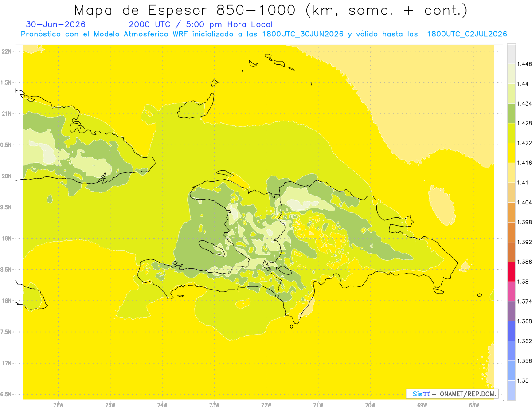Click legend value '1.446'
532x411 pixels.
tap(524, 64)
